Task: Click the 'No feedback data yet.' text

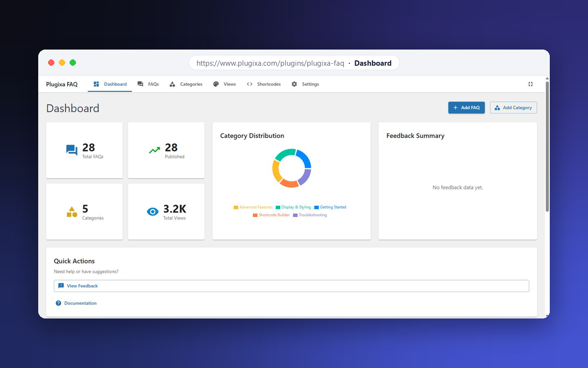Action: (458, 187)
